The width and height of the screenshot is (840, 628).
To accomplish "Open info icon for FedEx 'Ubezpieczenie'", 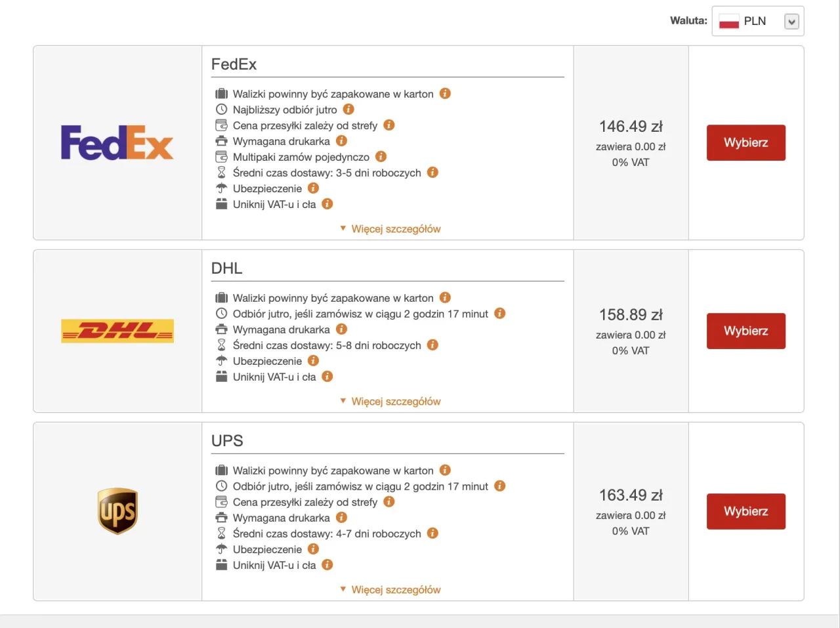I will (313, 188).
